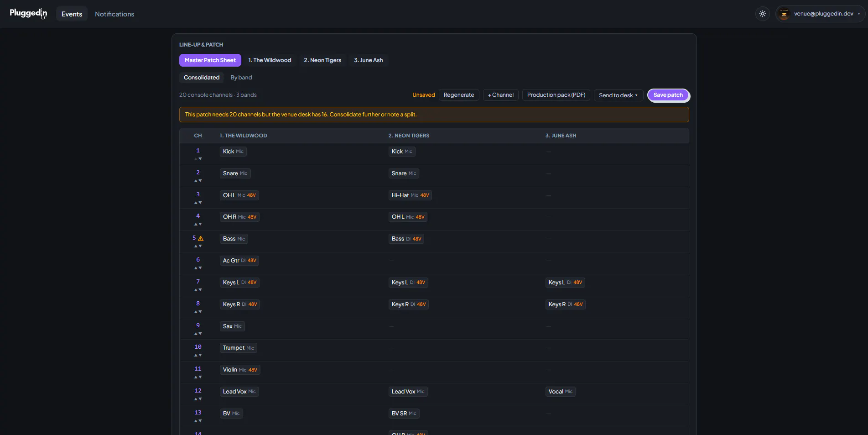Select the June Ash Keys R chip

pyautogui.click(x=566, y=304)
